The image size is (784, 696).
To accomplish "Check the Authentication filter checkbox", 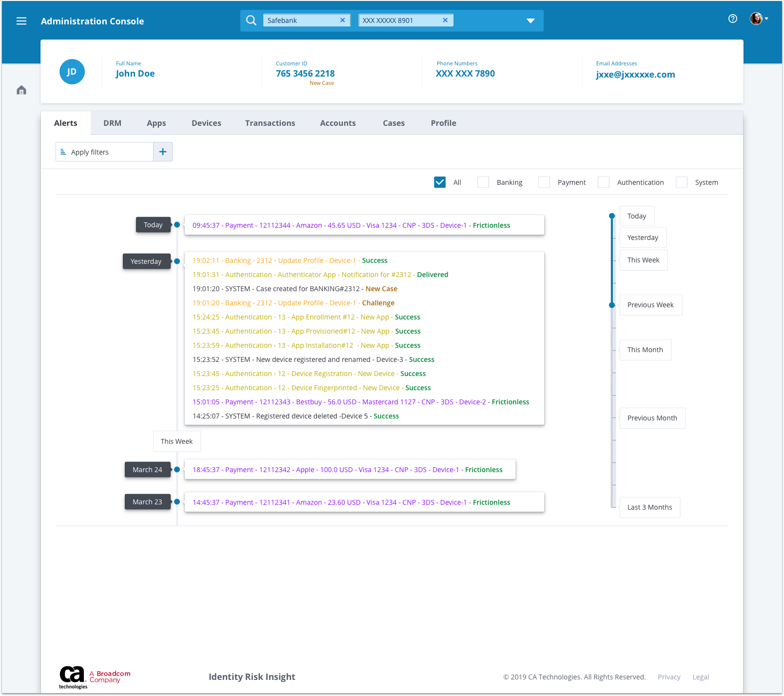I will coord(604,182).
